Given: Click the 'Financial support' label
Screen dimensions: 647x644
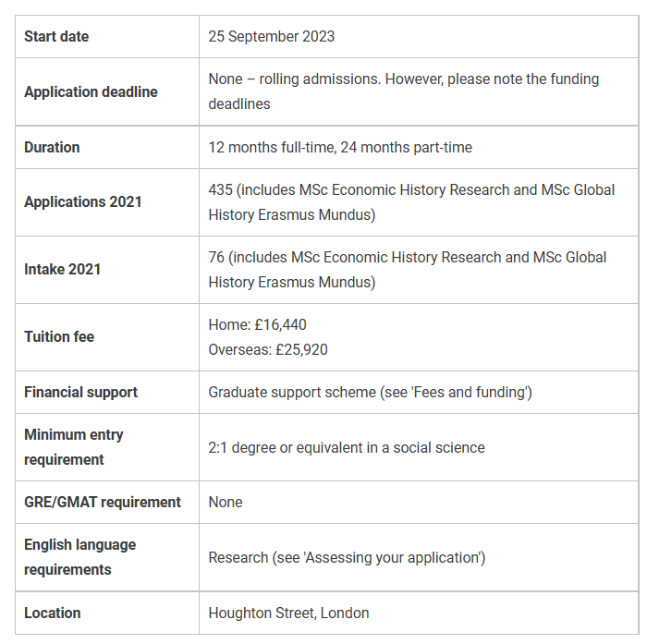Looking at the screenshot, I should click(80, 392).
